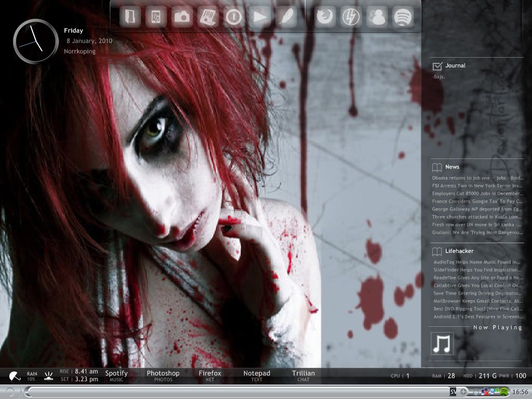The image size is (532, 399).
Task: Open the door icon in the dock
Action: (129, 17)
